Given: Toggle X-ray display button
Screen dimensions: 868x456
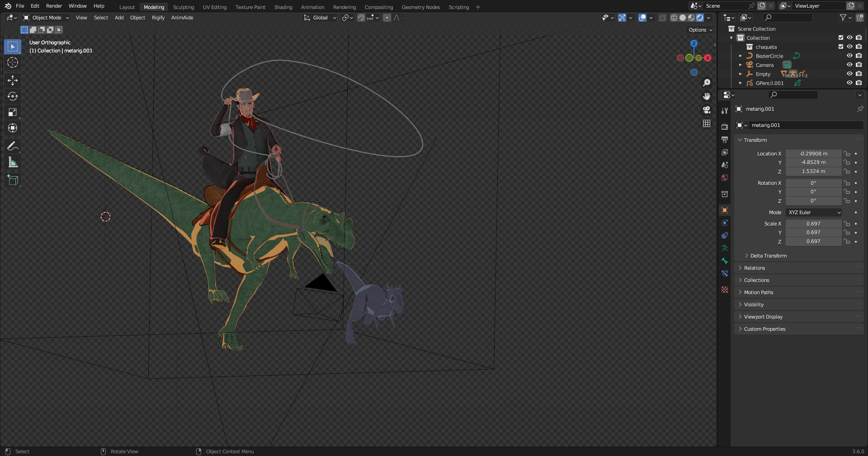Looking at the screenshot, I should [662, 18].
